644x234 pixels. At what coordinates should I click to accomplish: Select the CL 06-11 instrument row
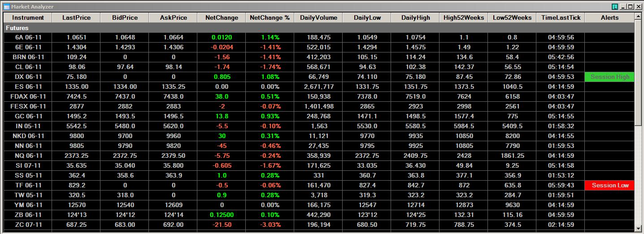coord(319,67)
